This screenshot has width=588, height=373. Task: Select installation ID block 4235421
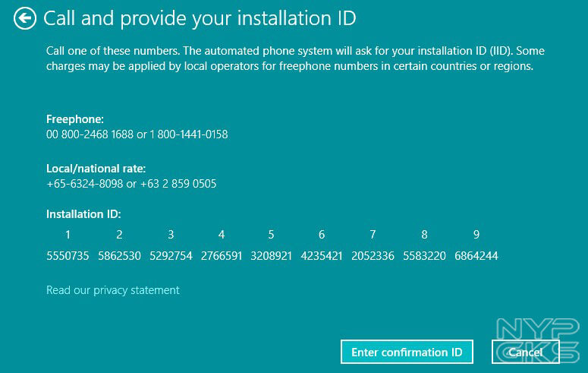(322, 256)
